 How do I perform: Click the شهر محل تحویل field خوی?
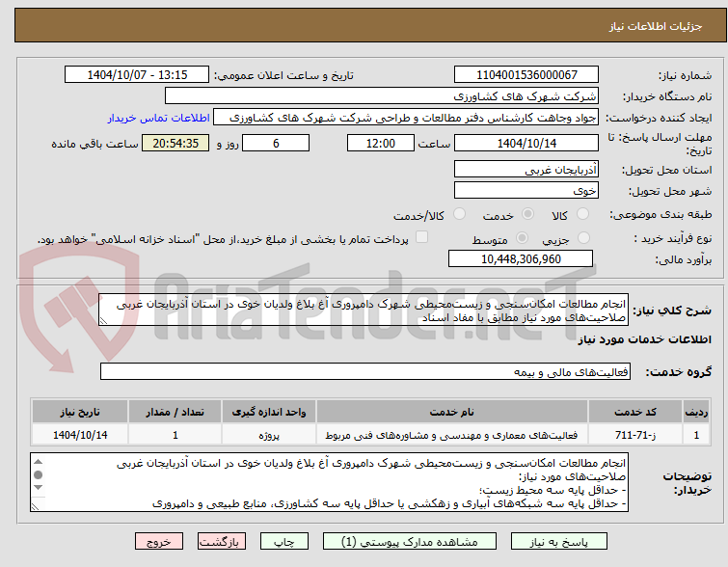coord(526,190)
